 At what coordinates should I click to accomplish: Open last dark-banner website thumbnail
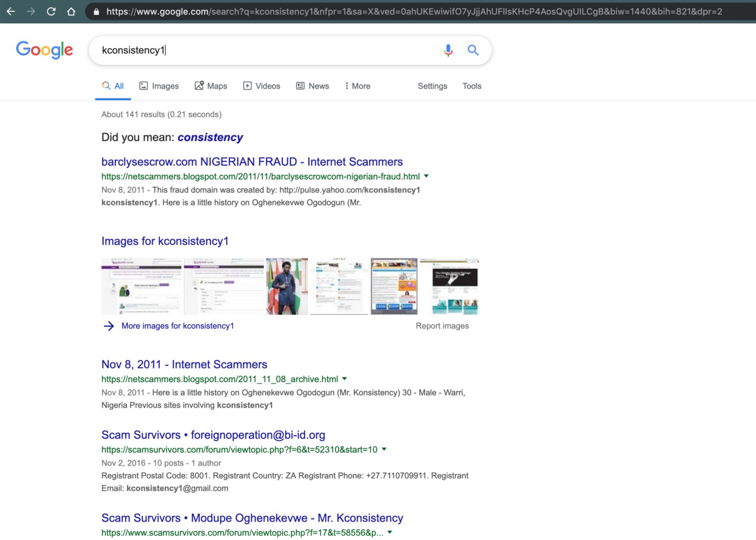coord(449,286)
